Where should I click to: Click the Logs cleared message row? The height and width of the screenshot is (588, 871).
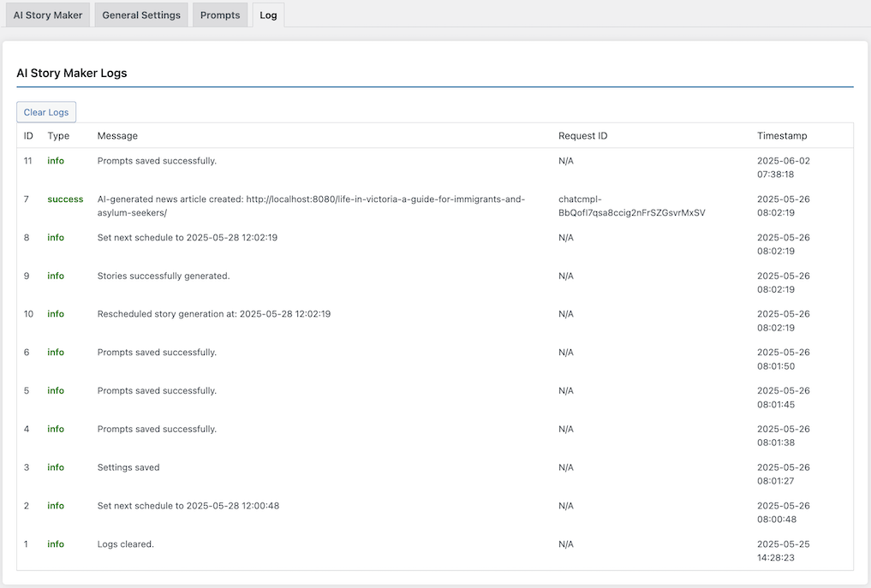pos(435,551)
